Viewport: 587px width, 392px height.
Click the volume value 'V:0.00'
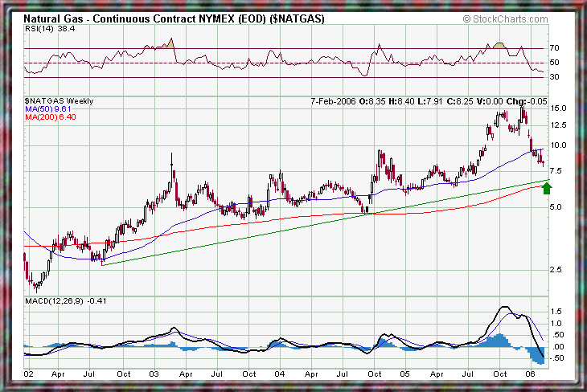[x=490, y=101]
